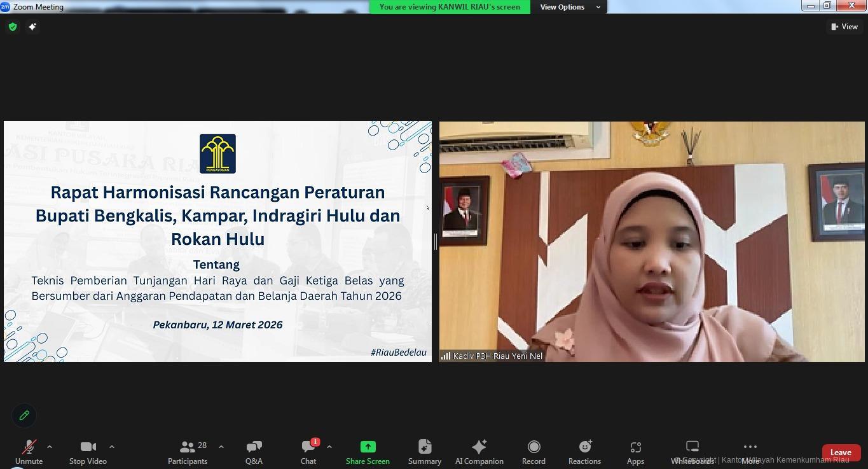Click the green annotation pencil icon
The image size is (868, 469).
[24, 416]
